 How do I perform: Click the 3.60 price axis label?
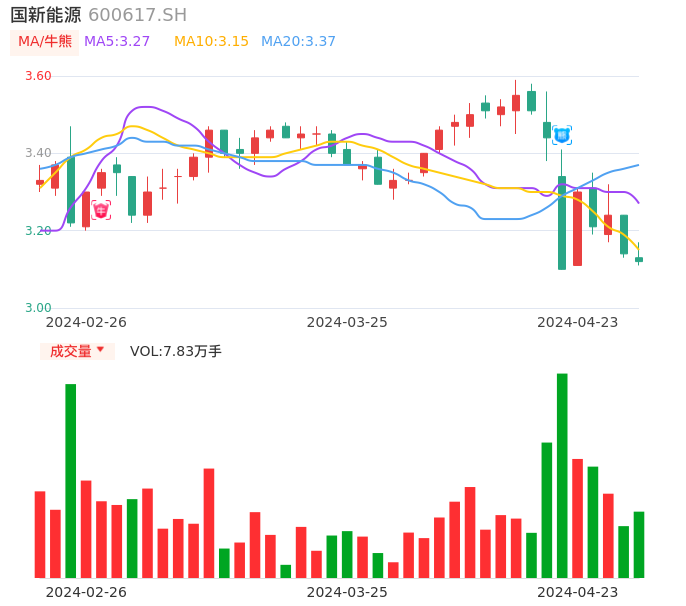[38, 76]
